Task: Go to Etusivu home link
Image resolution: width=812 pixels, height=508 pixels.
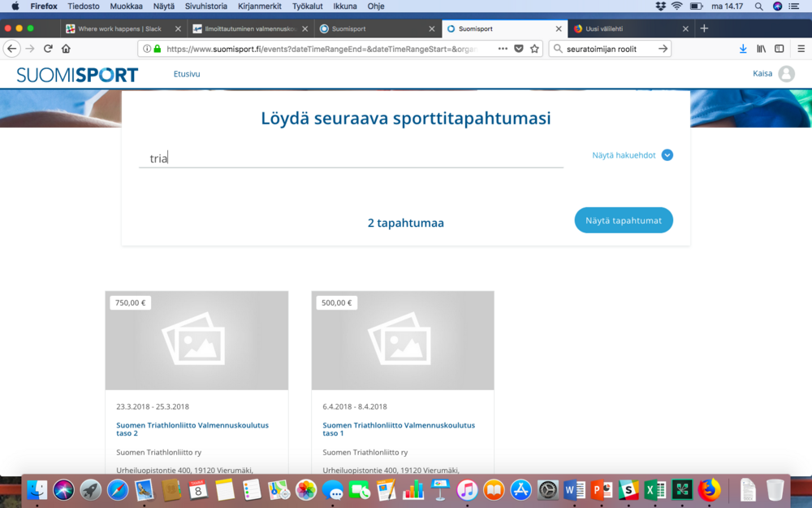Action: tap(187, 74)
